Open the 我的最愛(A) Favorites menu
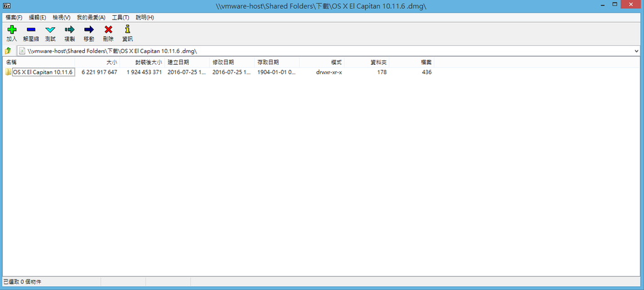Viewport: 644px width, 290px height. tap(91, 18)
